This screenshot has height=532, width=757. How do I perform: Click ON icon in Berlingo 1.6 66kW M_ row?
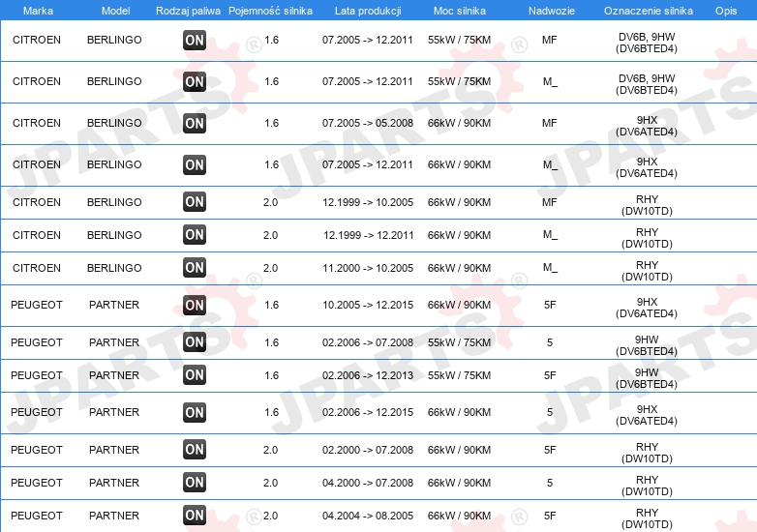pyautogui.click(x=195, y=164)
